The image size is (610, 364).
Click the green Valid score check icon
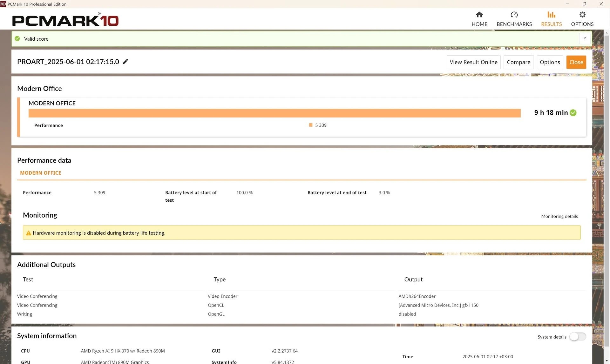pos(17,39)
